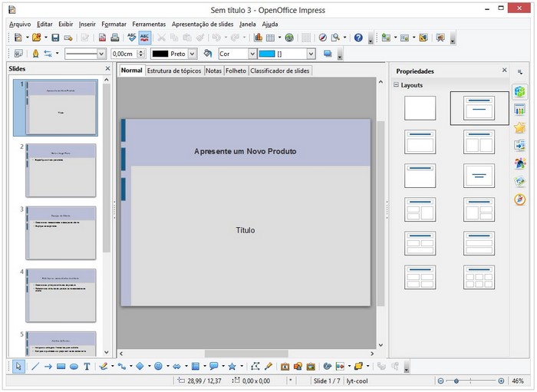This screenshot has height=392, width=537.
Task: Toggle AutoSpellcheck icon
Action: tap(144, 38)
